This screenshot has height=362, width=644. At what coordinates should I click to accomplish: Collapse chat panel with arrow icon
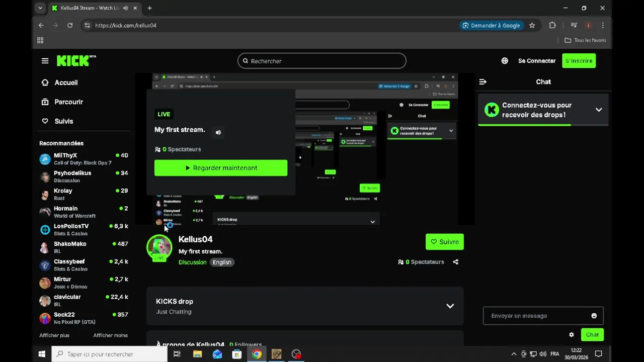(483, 81)
